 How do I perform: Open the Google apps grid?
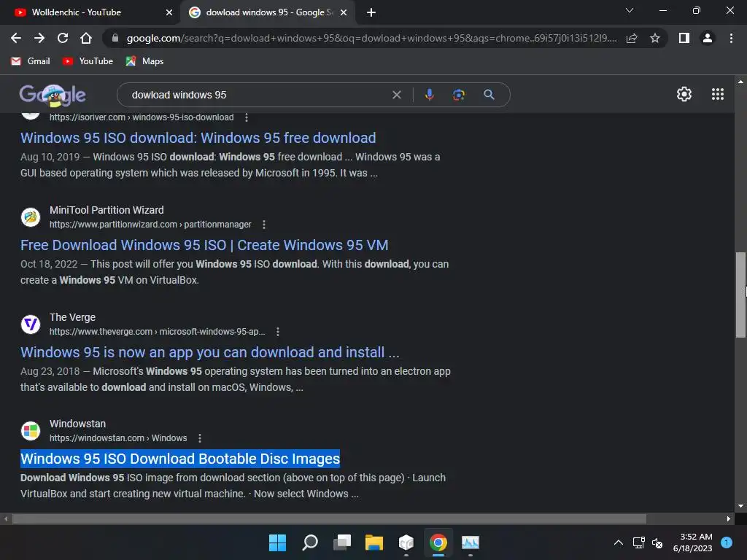click(718, 94)
